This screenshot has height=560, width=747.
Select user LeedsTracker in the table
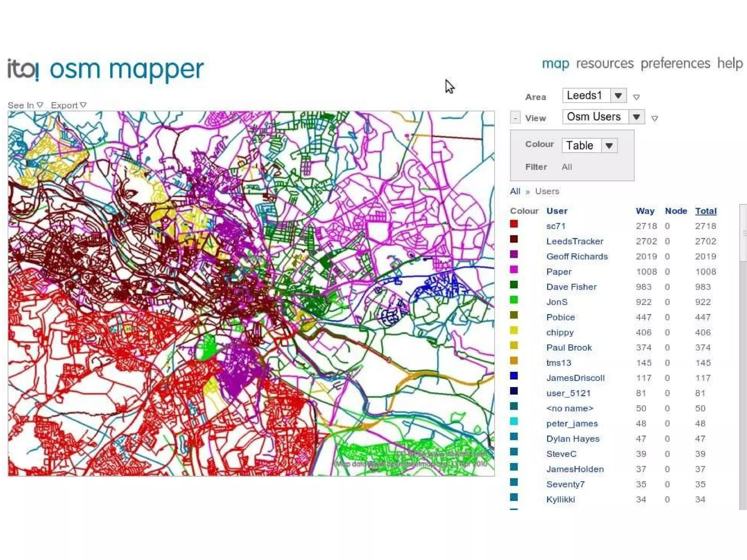pyautogui.click(x=574, y=241)
